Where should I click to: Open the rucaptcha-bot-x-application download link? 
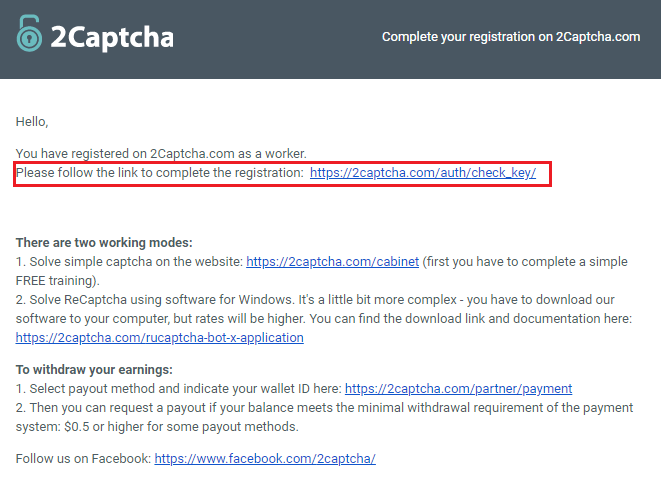[x=160, y=338]
